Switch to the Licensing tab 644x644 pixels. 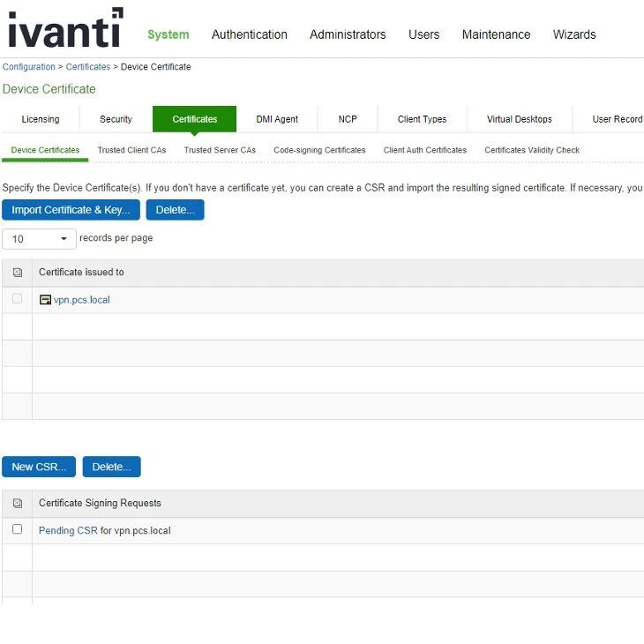[x=41, y=119]
